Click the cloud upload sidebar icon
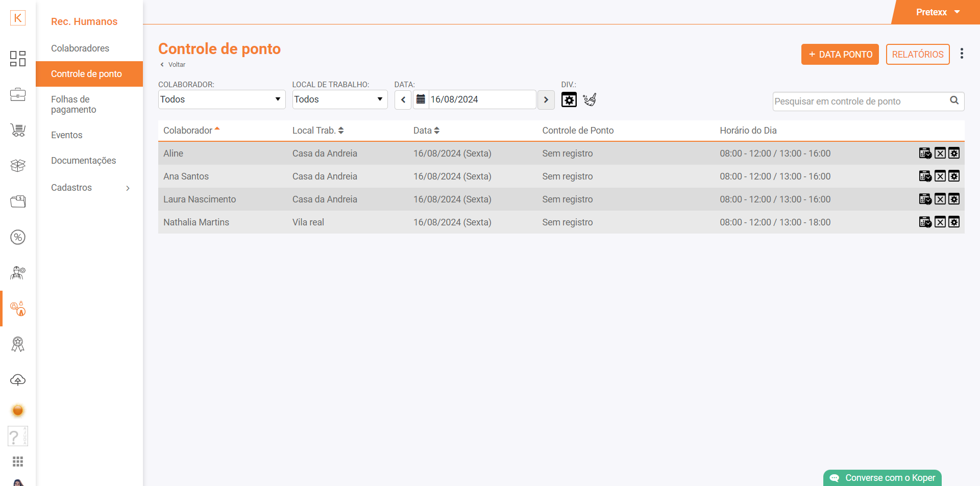 (x=18, y=380)
